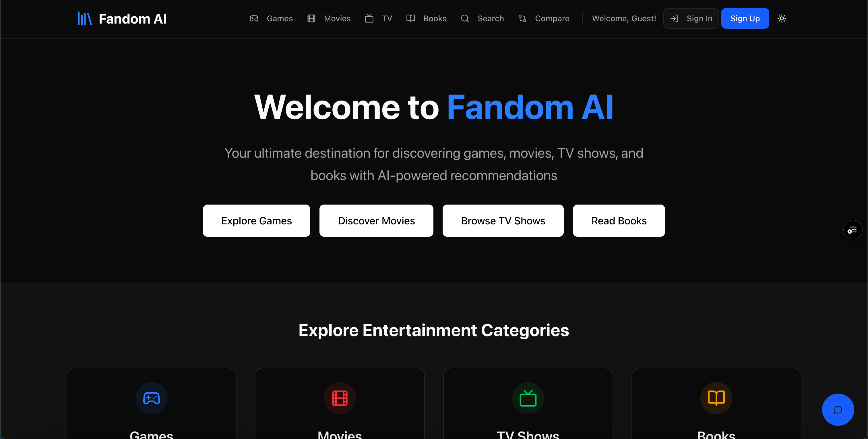Image resolution: width=868 pixels, height=439 pixels.
Task: Click the blue Sign Up button
Action: click(745, 19)
